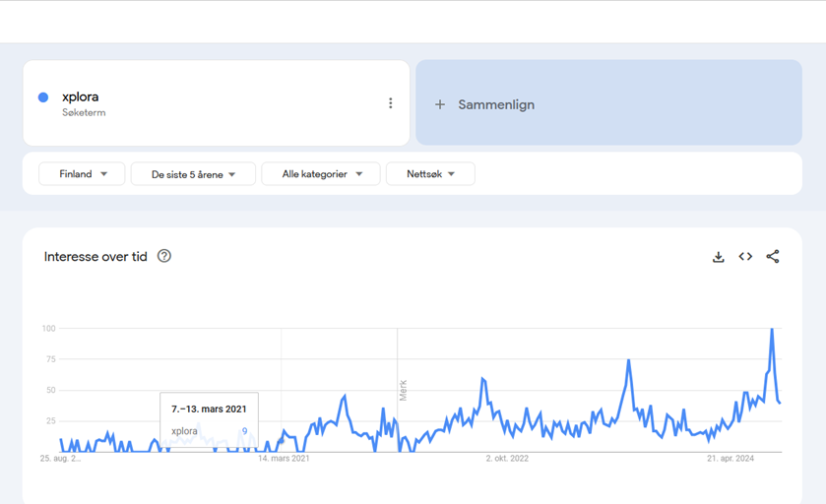This screenshot has height=504, width=826.
Task: Click the Interesse over tid heading
Action: pos(95,257)
